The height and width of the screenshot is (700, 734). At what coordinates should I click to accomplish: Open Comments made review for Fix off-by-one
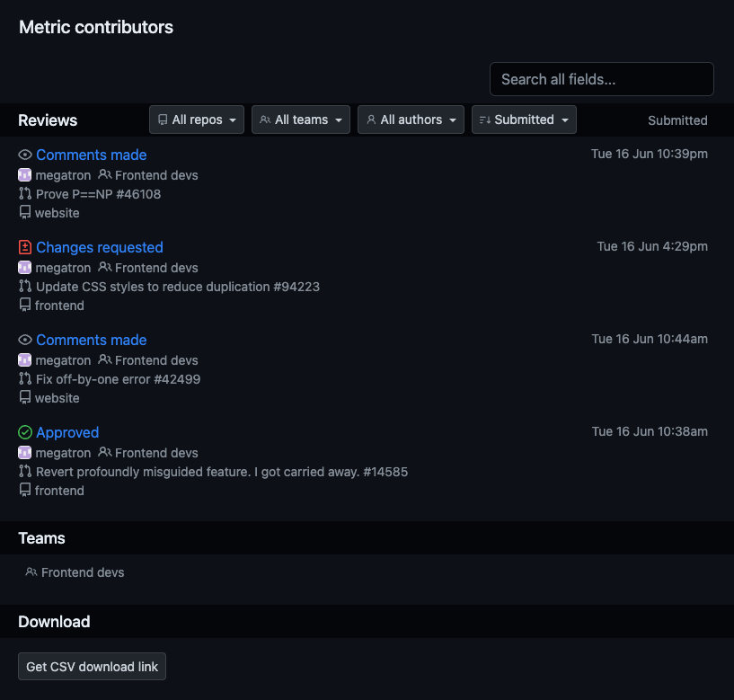tap(92, 340)
